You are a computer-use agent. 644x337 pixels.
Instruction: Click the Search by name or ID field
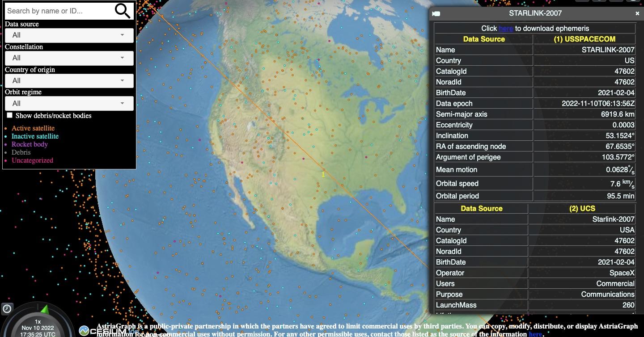pyautogui.click(x=58, y=10)
